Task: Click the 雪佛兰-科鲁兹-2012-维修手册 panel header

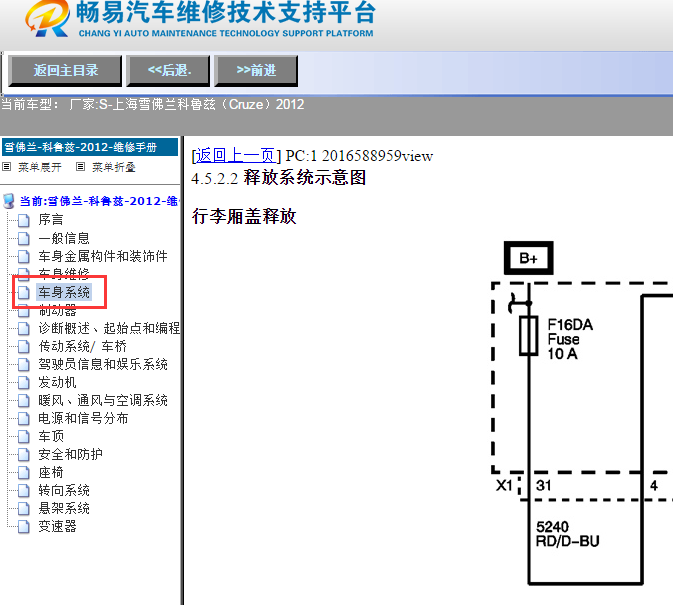Action: pos(90,147)
